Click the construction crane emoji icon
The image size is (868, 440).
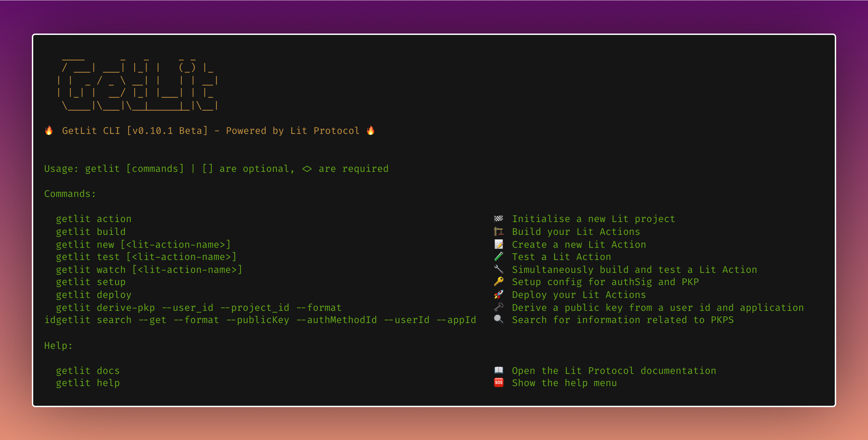tap(498, 232)
